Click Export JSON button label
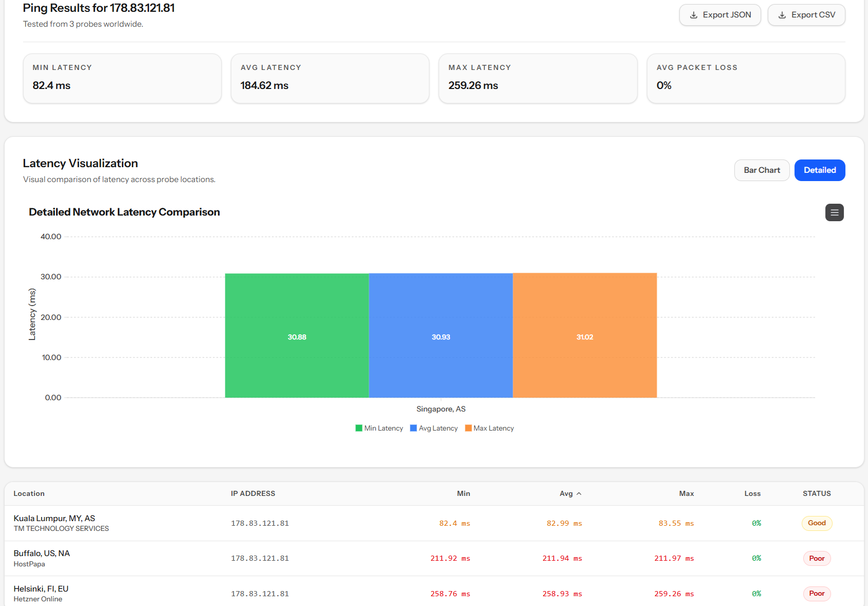Viewport: 868px width, 606px height. point(727,15)
